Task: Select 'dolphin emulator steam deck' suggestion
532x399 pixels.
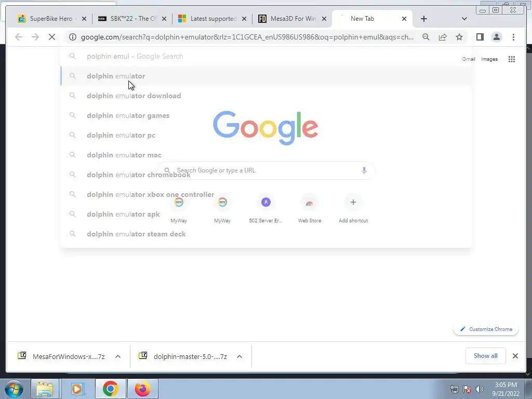Action: (266, 234)
